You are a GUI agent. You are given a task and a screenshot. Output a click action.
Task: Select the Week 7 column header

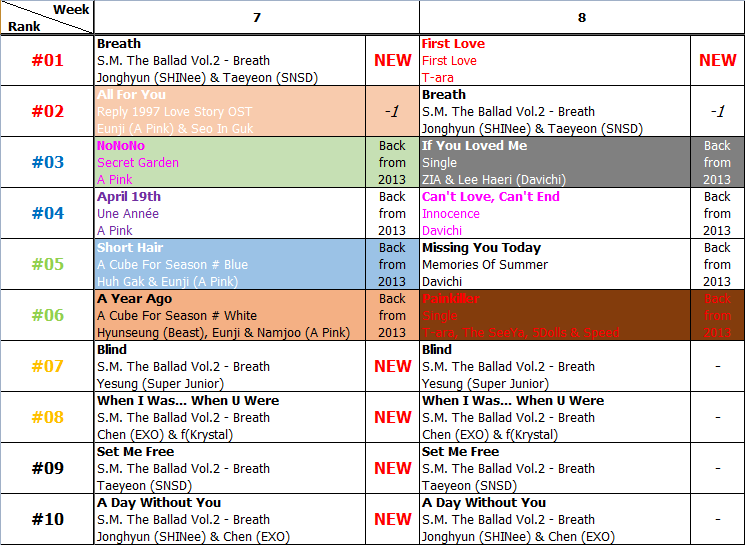tap(257, 18)
